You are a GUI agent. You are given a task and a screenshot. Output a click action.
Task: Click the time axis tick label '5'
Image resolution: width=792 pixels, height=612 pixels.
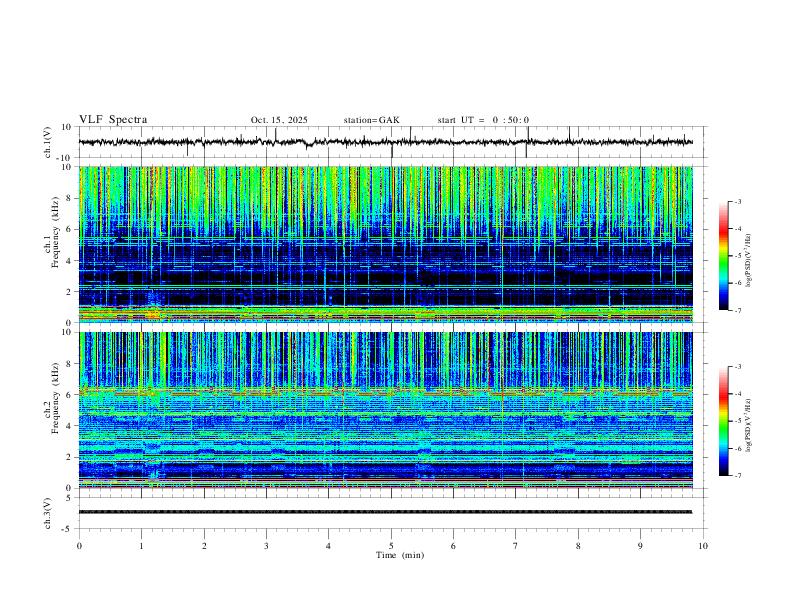[x=391, y=546]
